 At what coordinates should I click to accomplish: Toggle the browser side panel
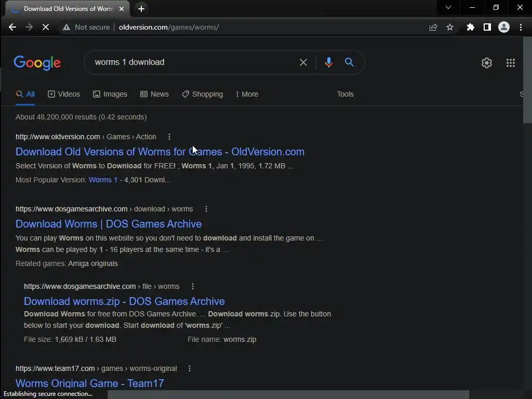(x=487, y=27)
